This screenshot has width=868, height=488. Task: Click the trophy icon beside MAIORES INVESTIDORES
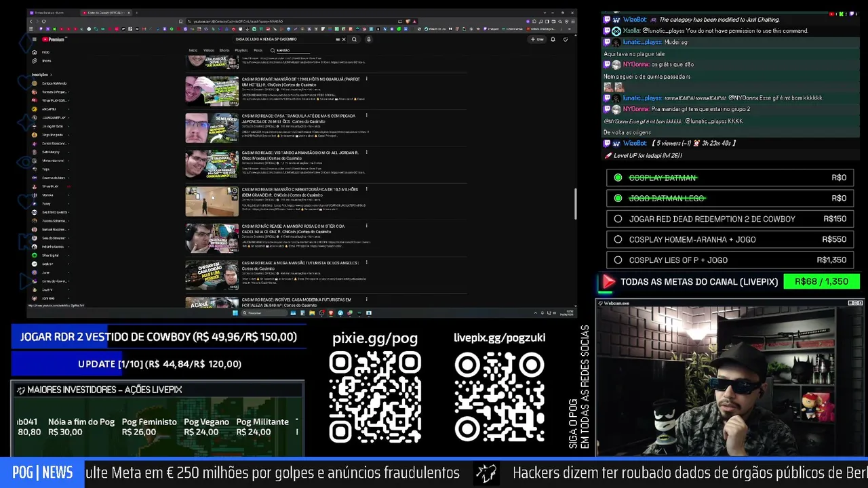20,390
